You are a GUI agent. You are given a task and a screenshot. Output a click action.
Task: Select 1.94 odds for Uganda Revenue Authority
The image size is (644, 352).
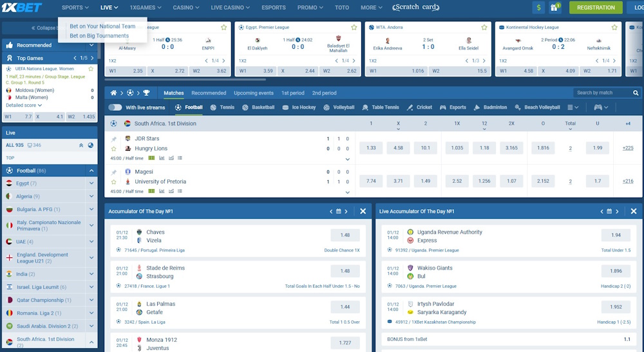[x=616, y=235]
